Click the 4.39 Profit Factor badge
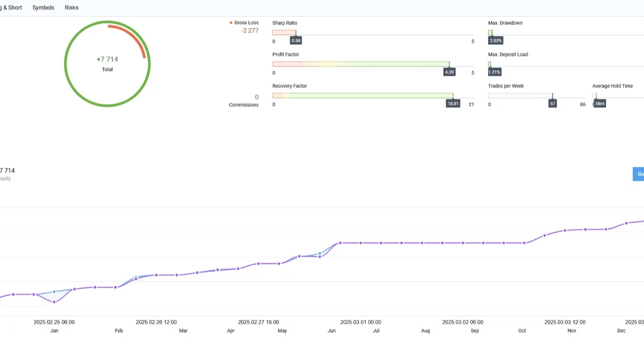Screen dimensions: 644x337 point(449,72)
